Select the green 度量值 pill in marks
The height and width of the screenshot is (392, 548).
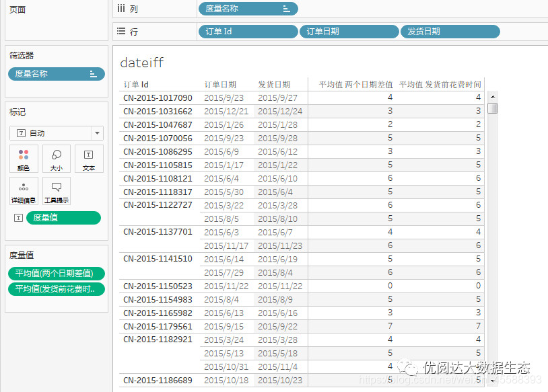pos(63,218)
